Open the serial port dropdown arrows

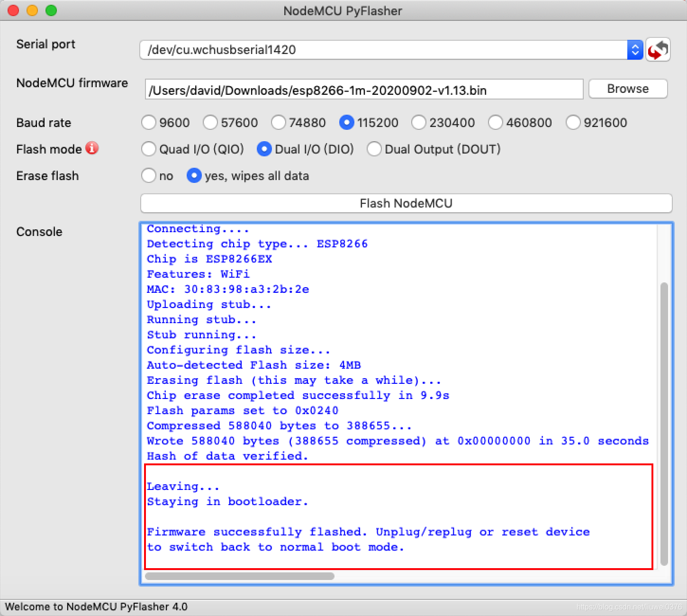[635, 50]
